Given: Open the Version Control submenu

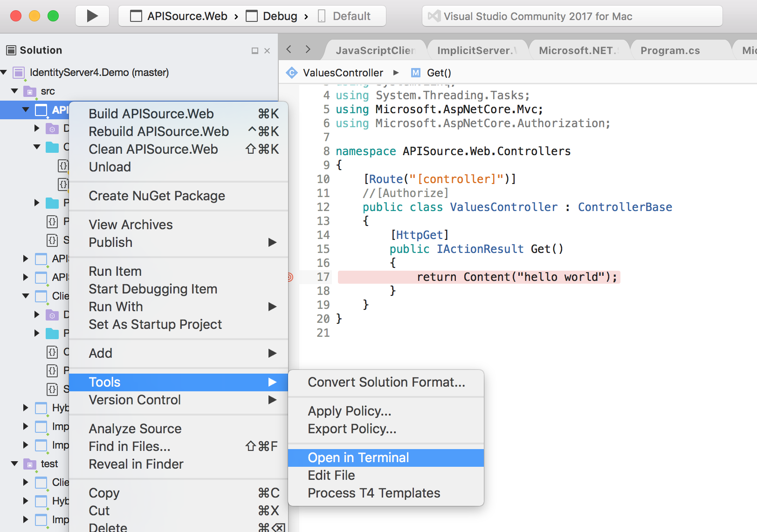Looking at the screenshot, I should [179, 400].
